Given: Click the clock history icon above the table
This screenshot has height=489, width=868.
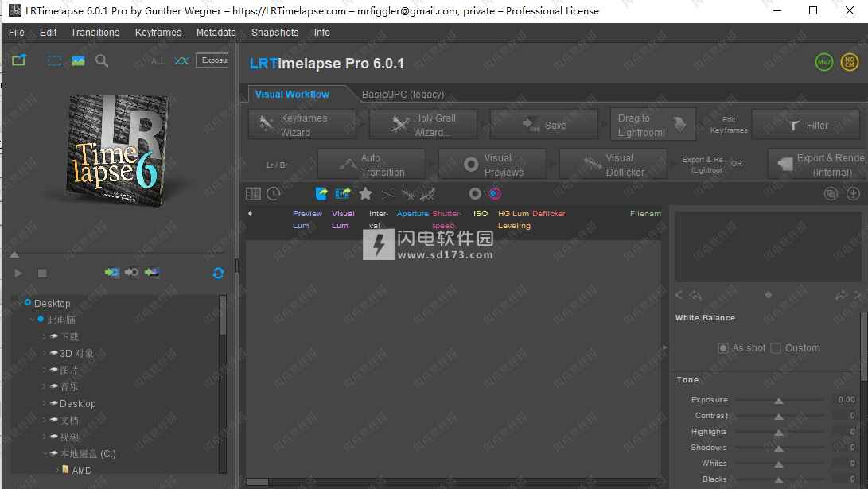Looking at the screenshot, I should tap(274, 193).
